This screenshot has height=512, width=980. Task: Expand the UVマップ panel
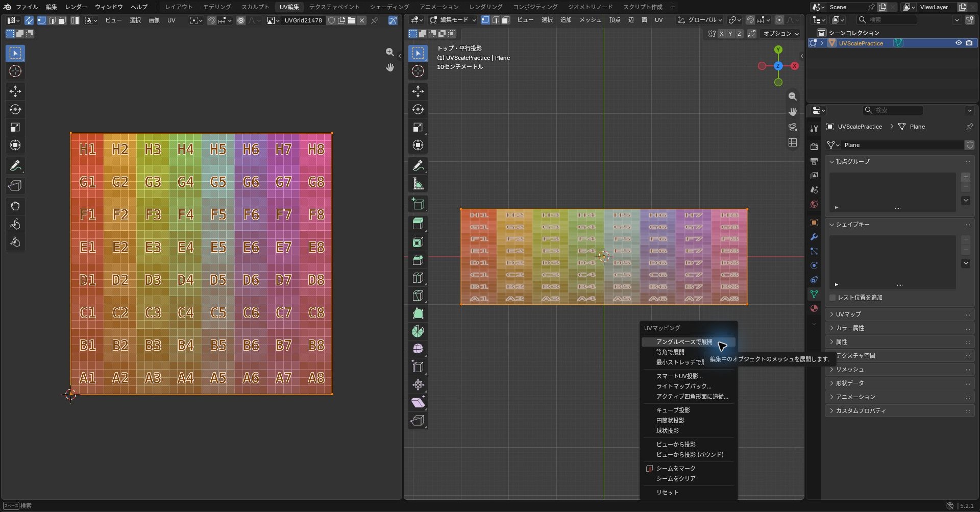[900, 314]
